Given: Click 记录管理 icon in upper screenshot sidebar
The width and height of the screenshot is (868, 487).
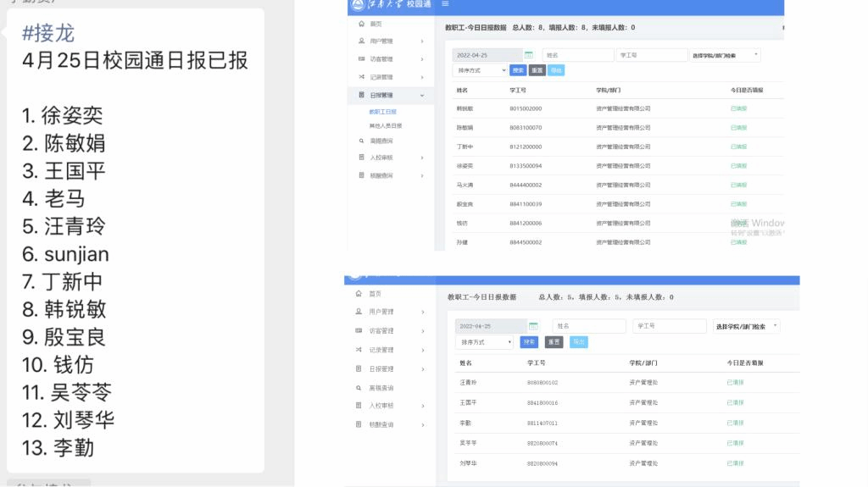Looking at the screenshot, I should [362, 77].
